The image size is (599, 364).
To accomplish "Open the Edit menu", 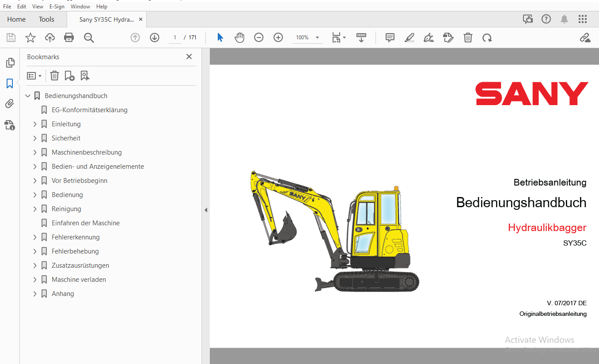I will pyautogui.click(x=22, y=7).
